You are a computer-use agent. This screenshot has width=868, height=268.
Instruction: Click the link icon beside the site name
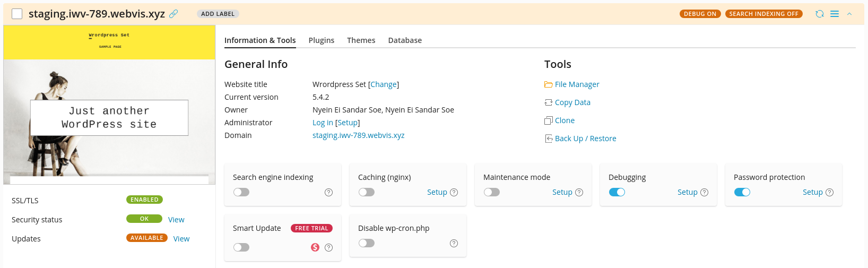(173, 14)
